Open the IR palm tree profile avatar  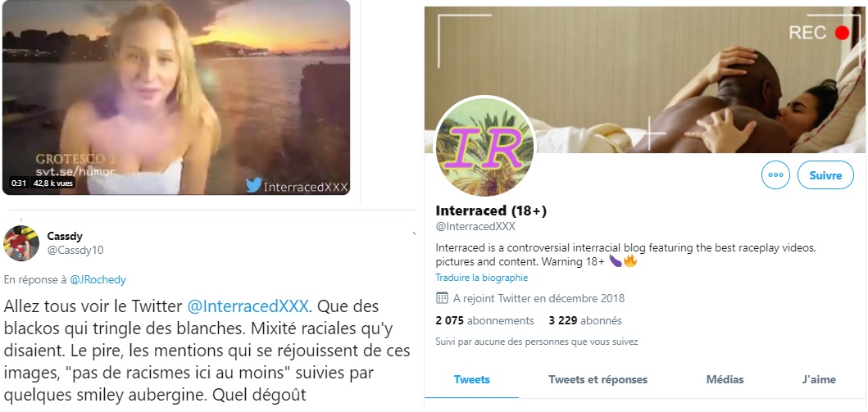point(485,146)
